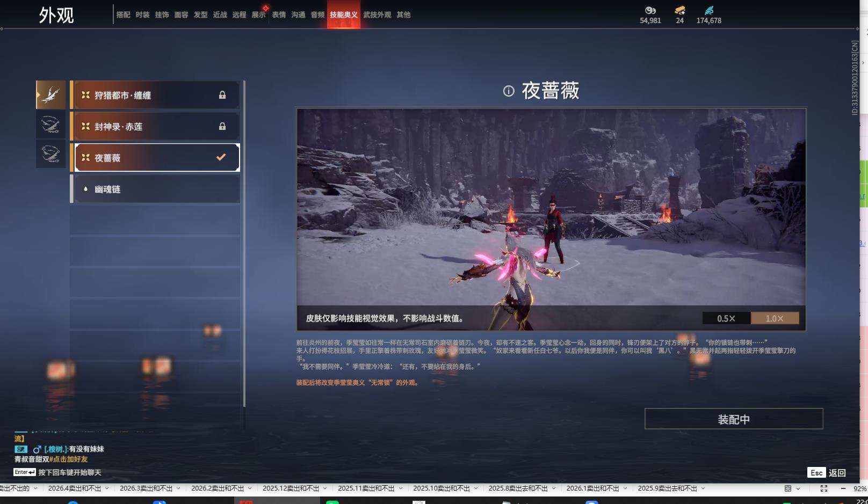Click the lock icon on 封神录·赤莲

point(222,126)
